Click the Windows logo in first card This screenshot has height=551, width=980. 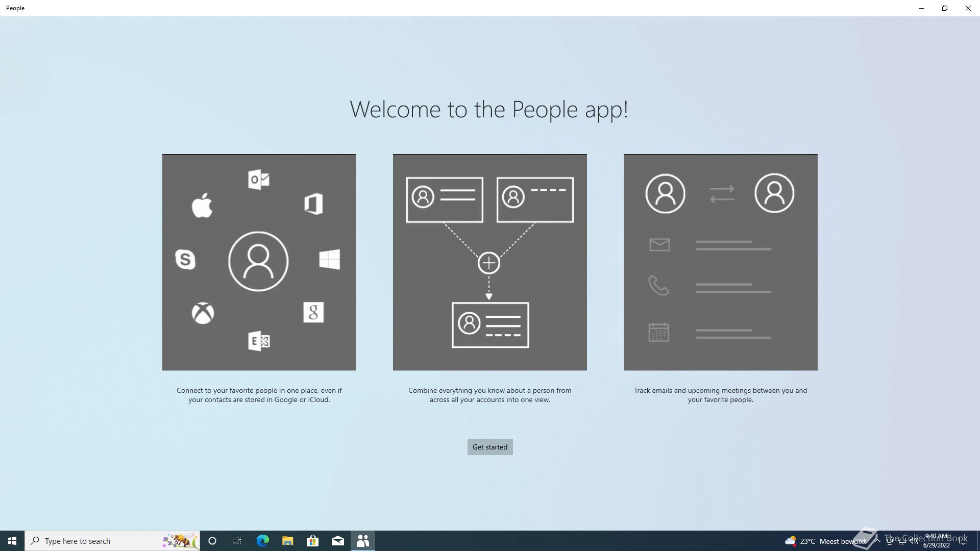pyautogui.click(x=330, y=259)
